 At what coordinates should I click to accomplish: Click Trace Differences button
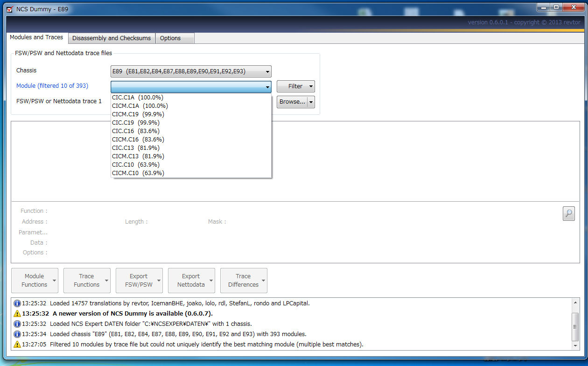tap(244, 281)
